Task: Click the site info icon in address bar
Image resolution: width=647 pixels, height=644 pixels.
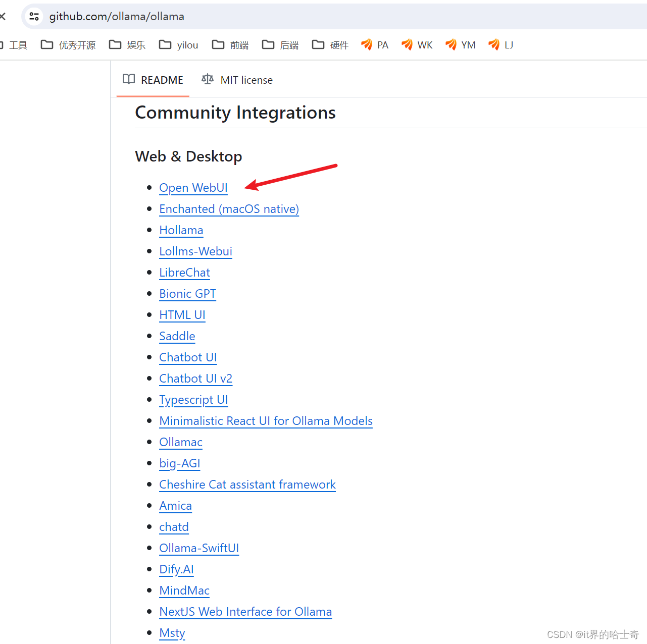Action: coord(34,17)
